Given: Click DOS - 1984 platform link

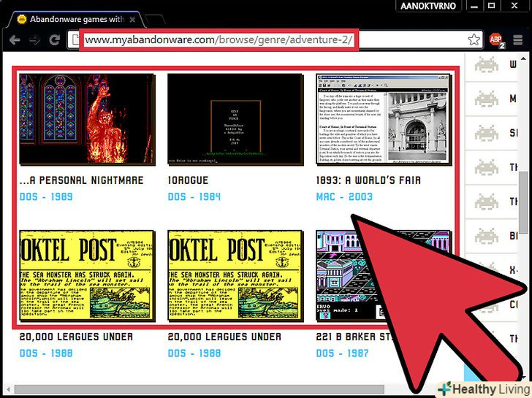Looking at the screenshot, I should [194, 196].
